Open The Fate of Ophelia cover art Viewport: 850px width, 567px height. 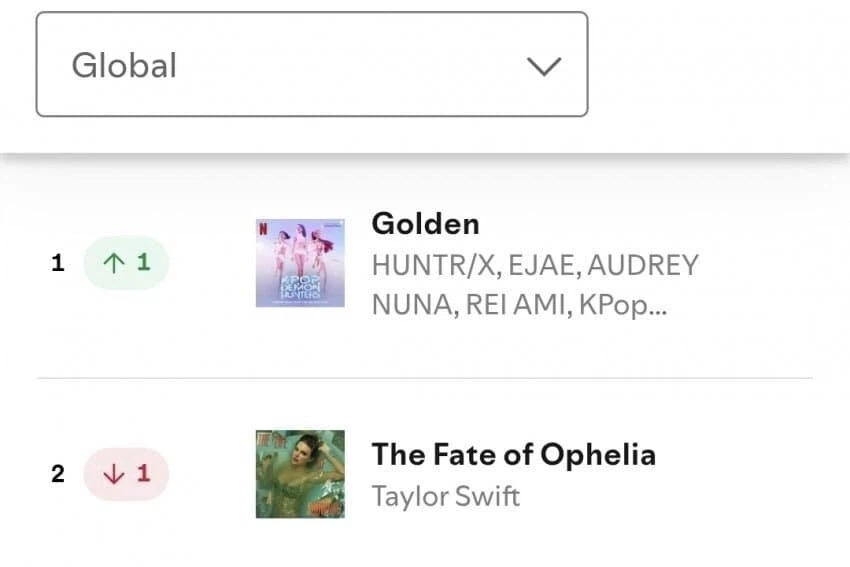click(300, 474)
